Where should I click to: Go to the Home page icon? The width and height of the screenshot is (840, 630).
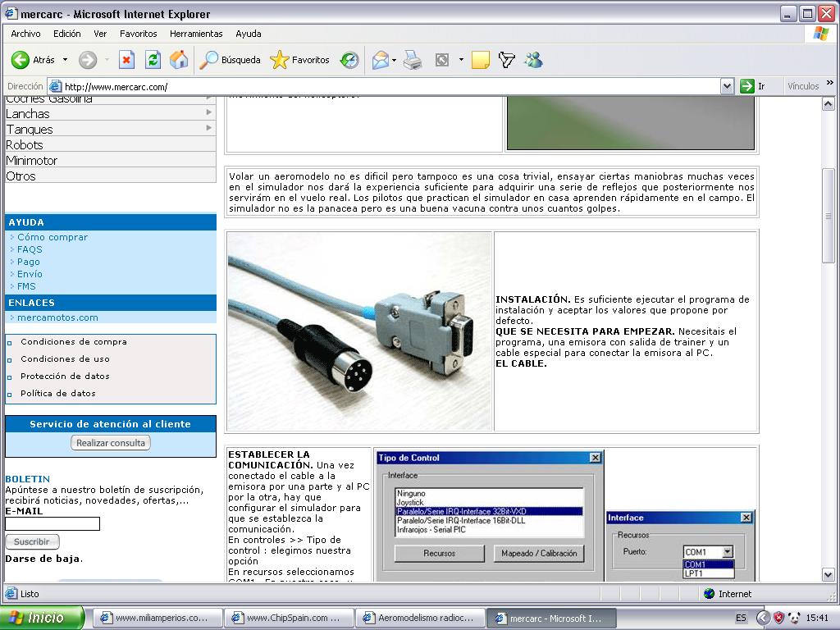[178, 60]
